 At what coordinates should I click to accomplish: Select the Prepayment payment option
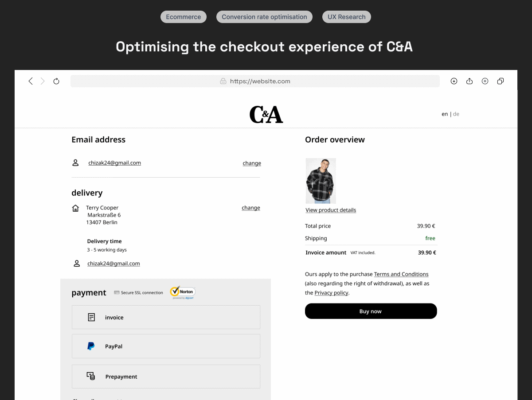pyautogui.click(x=166, y=377)
